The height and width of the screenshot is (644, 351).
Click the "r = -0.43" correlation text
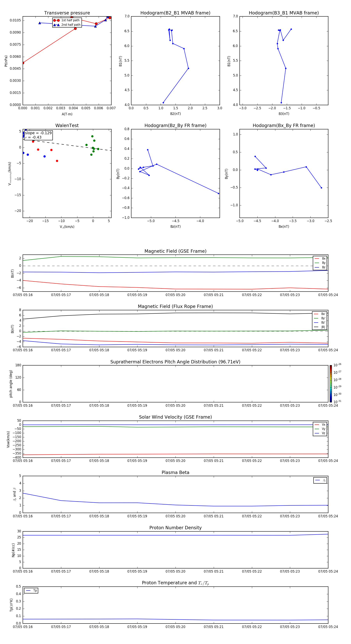pos(33,137)
